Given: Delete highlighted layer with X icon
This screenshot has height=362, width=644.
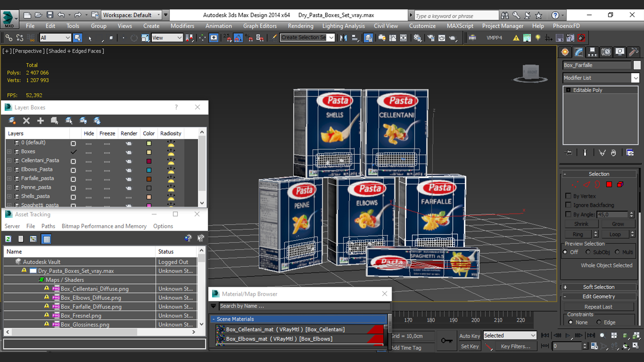Looking at the screenshot, I should 26,121.
